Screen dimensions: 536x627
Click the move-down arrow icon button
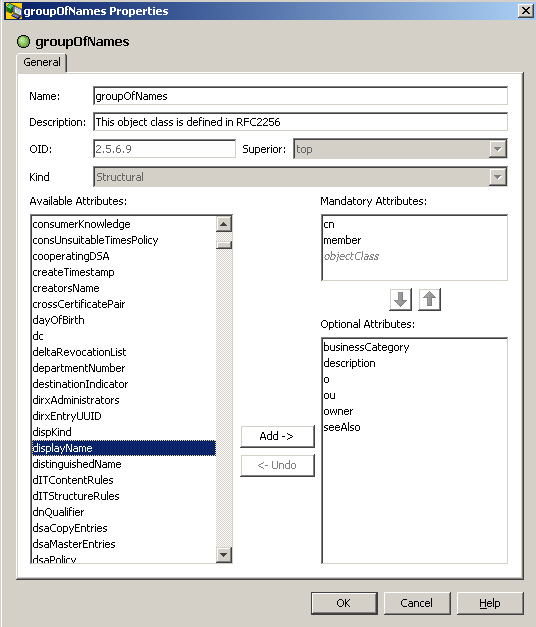(400, 300)
